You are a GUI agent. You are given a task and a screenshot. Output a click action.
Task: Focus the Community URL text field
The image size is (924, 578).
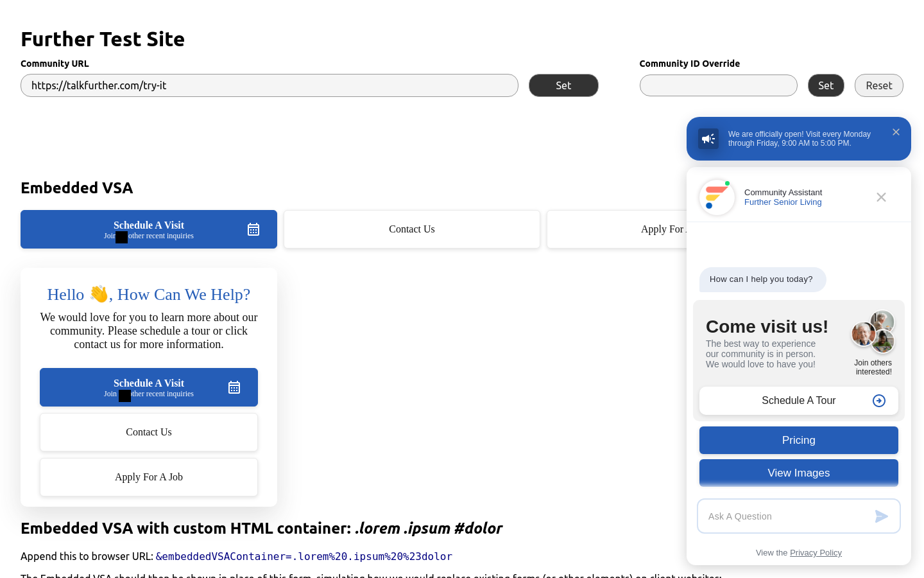click(269, 85)
